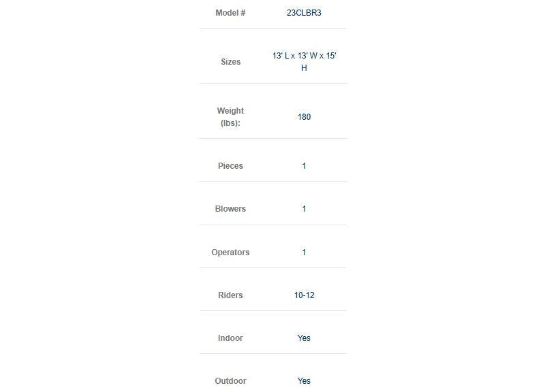Select the model number 23CLBR3
Viewport: 545px width, 392px height.
[304, 13]
